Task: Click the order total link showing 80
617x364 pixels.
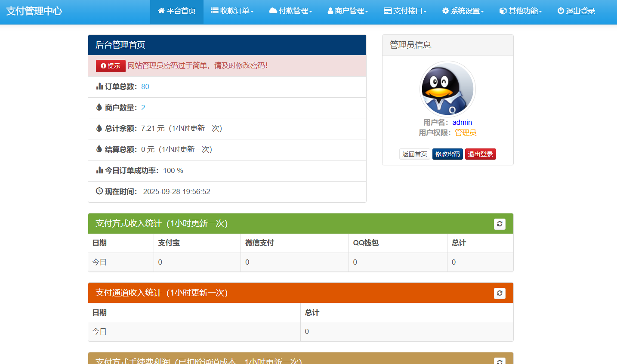Action: [x=145, y=86]
